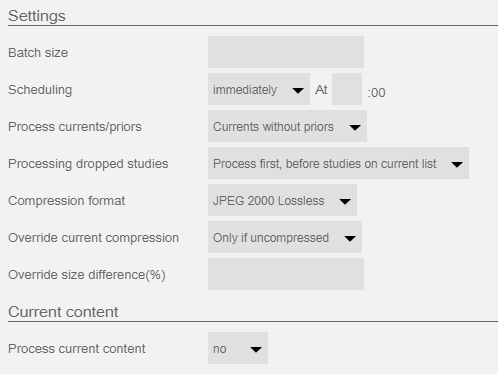Click the Override size difference(%) label

pos(87,275)
